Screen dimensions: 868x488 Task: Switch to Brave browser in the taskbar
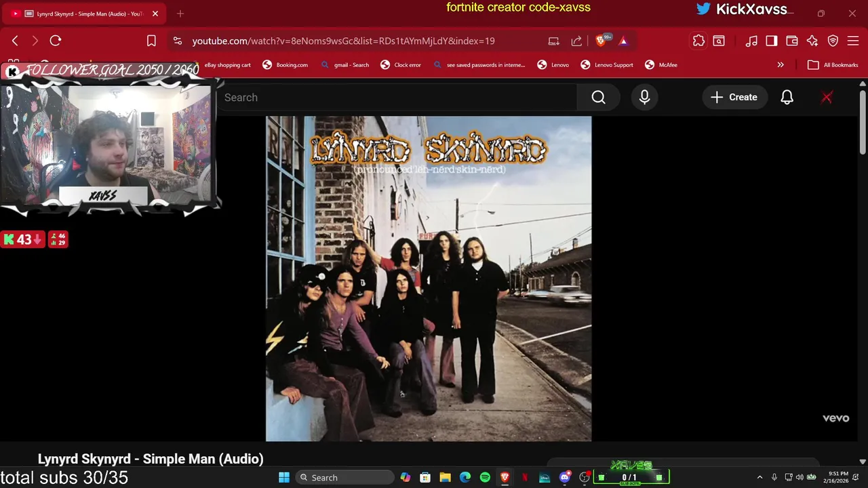(x=505, y=478)
